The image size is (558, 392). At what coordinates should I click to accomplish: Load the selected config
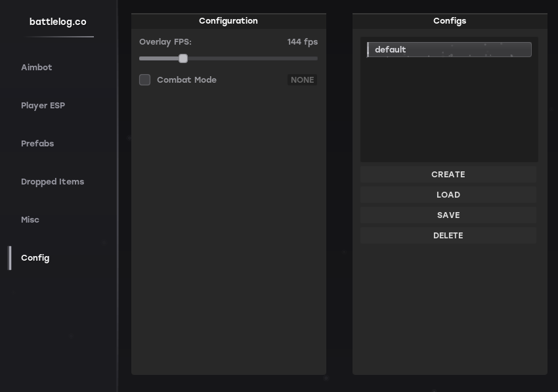click(448, 195)
